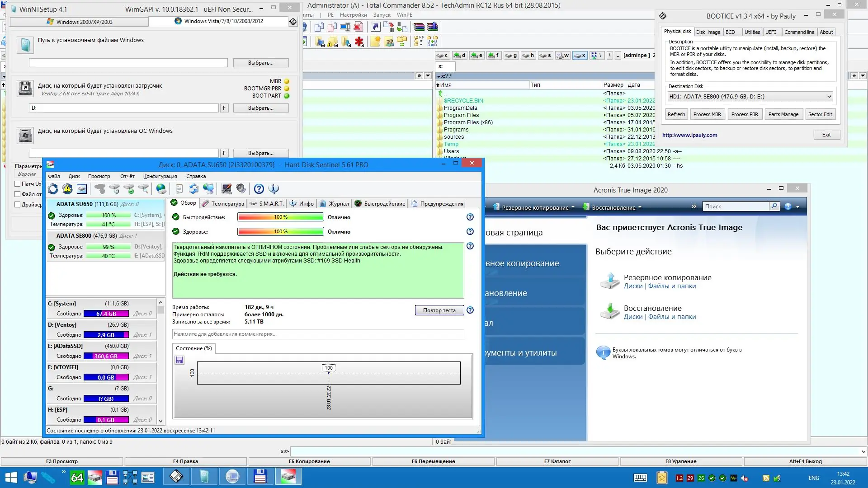Screen dimensions: 868x488
Task: Toggle the Патч Ux checkbox
Action: point(18,184)
